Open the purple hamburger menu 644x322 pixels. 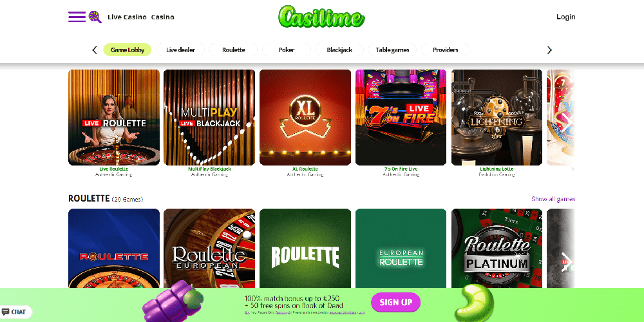(x=77, y=17)
